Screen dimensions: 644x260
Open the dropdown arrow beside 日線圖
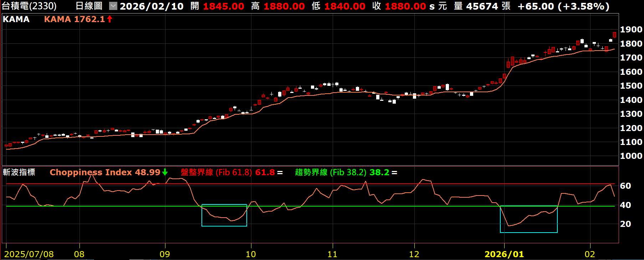pos(113,6)
